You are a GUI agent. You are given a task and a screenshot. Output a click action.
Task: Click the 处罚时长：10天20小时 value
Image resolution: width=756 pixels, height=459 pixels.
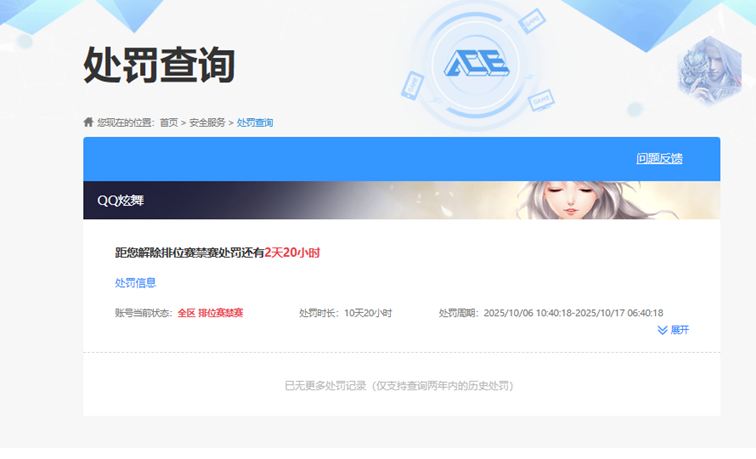345,313
